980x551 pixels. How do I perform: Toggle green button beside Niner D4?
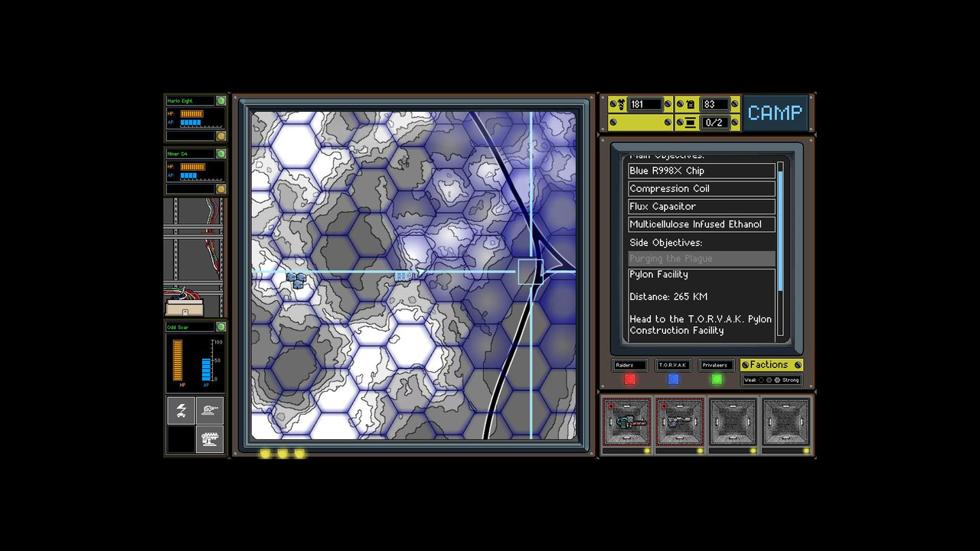(220, 154)
